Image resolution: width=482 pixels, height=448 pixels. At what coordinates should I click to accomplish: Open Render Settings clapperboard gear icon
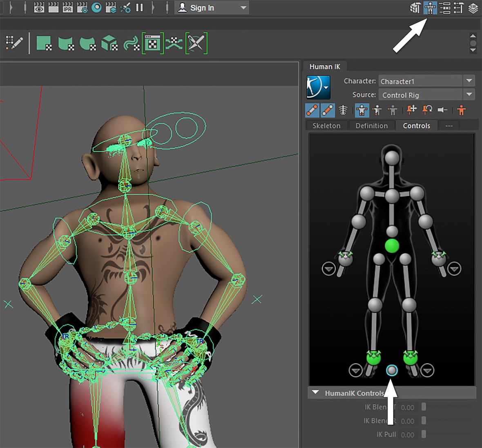coord(82,8)
